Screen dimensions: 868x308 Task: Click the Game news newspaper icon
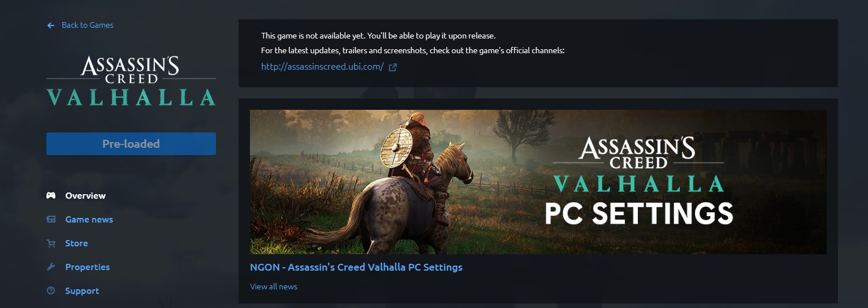click(x=51, y=219)
